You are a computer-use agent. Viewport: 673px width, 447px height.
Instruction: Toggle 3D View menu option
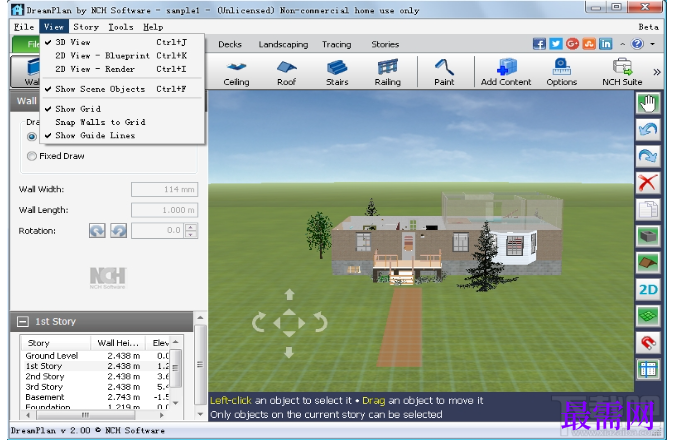pyautogui.click(x=122, y=42)
